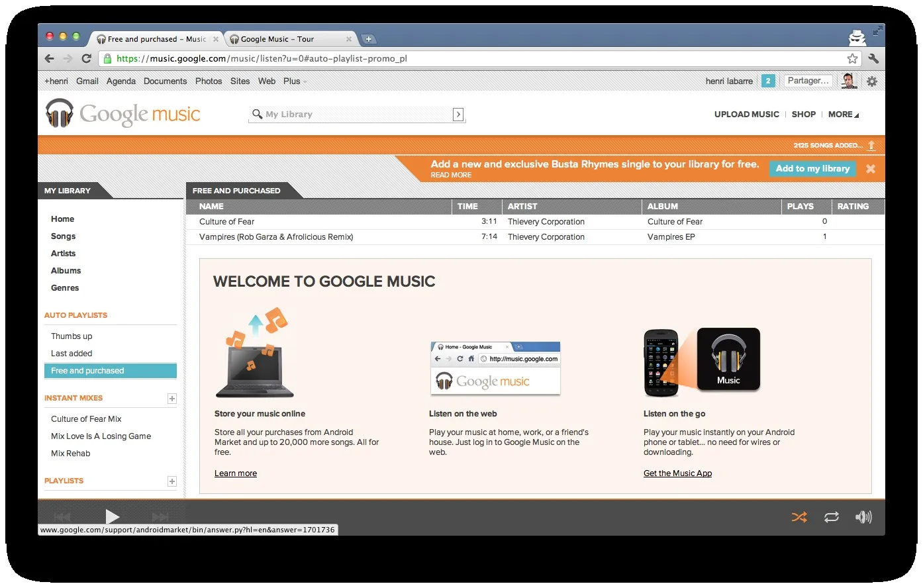Skip to the next track
Viewport: 923px width, 588px height.
click(160, 516)
